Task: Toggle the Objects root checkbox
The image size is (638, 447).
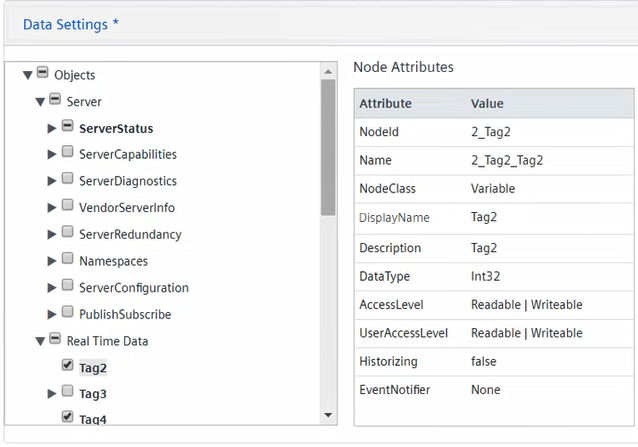Action: [x=42, y=73]
